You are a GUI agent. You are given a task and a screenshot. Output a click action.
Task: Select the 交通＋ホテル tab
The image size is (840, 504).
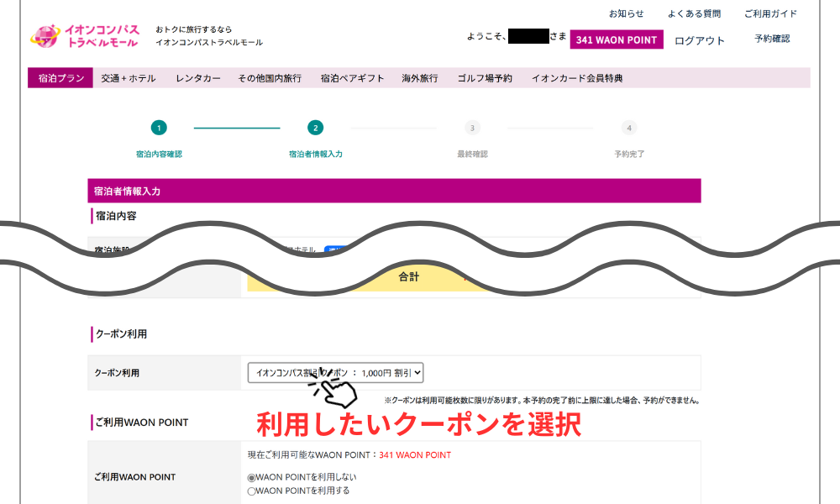(x=129, y=78)
